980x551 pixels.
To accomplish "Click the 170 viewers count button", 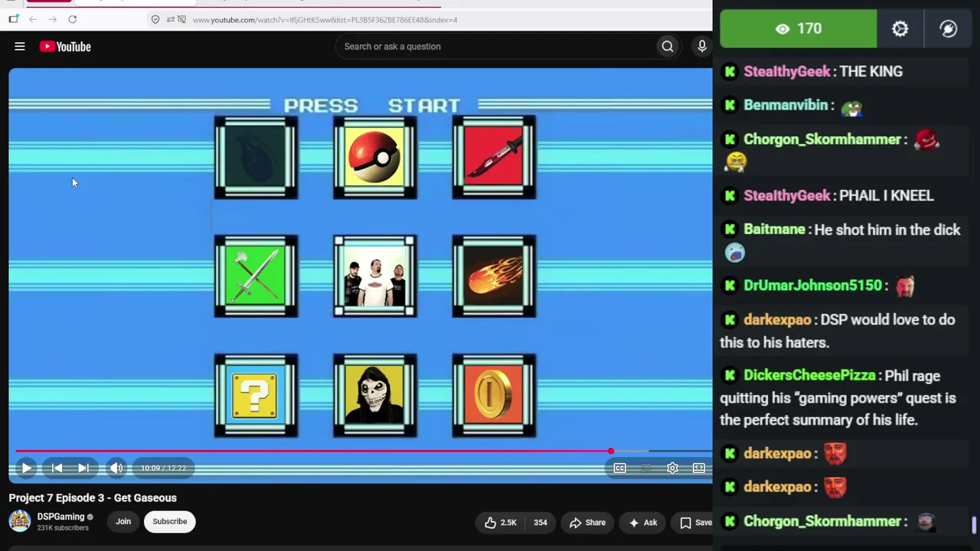I will click(x=799, y=29).
